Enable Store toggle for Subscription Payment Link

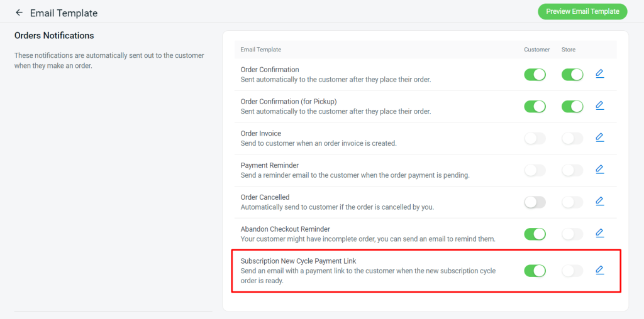[572, 271]
